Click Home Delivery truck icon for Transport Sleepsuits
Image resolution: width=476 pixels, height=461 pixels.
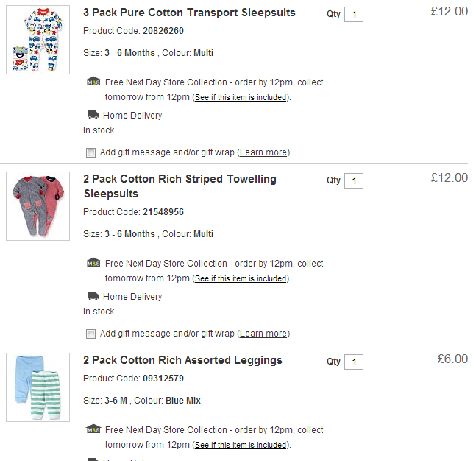click(93, 115)
